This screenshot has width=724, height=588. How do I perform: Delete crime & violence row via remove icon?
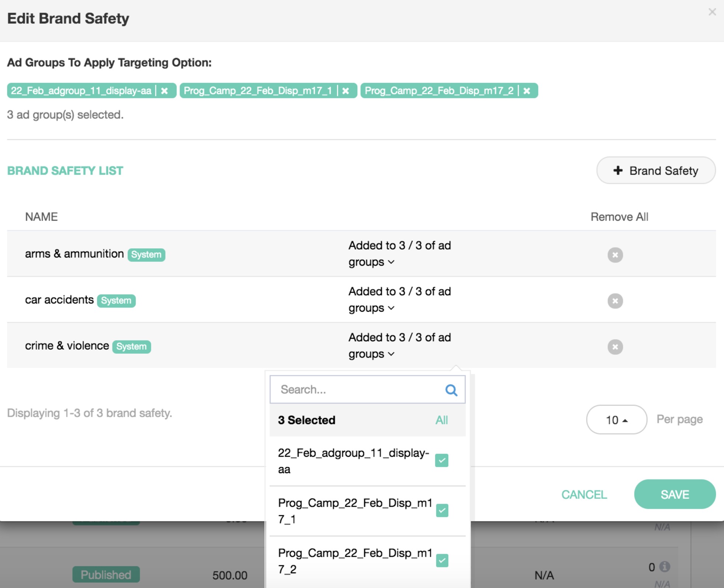coord(615,347)
